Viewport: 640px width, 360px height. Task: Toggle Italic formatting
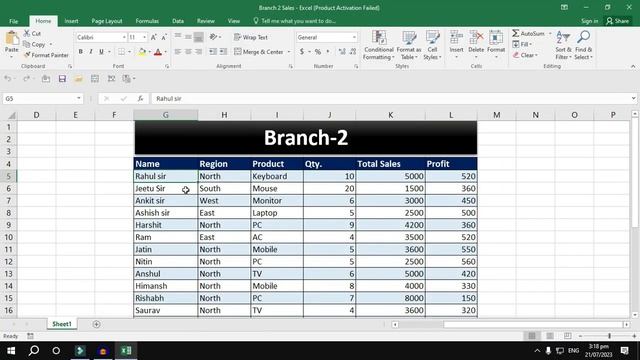pyautogui.click(x=91, y=52)
